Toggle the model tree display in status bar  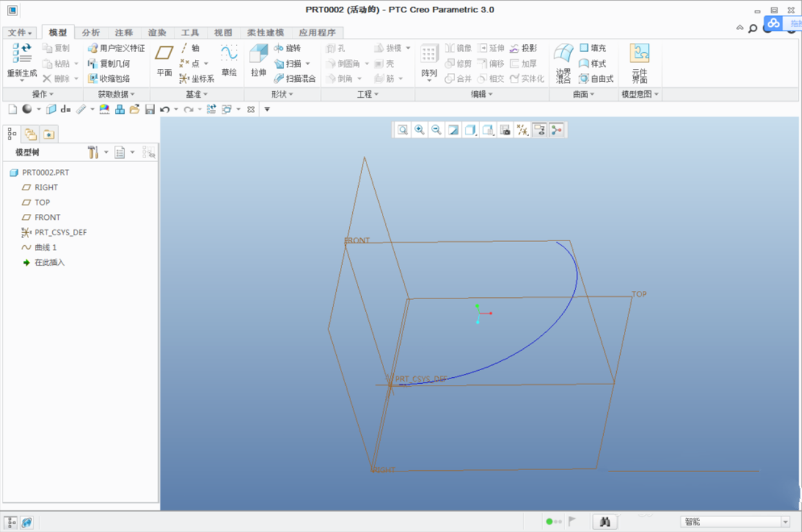point(12,522)
